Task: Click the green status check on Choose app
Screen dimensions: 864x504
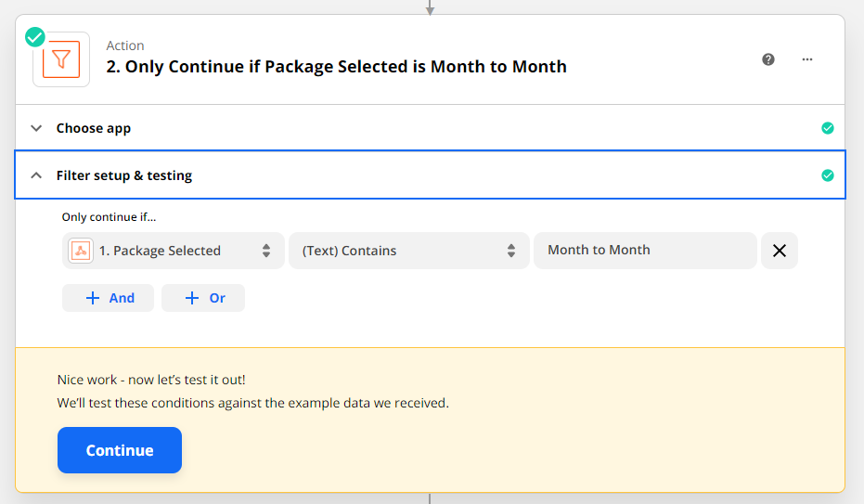Action: click(828, 128)
